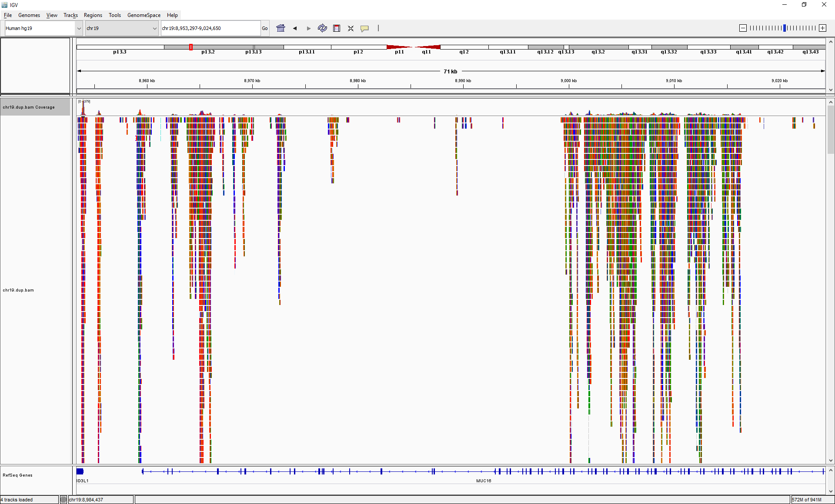Open the GenomeSpace menu
Screen dimensions: 835x504
(x=144, y=15)
